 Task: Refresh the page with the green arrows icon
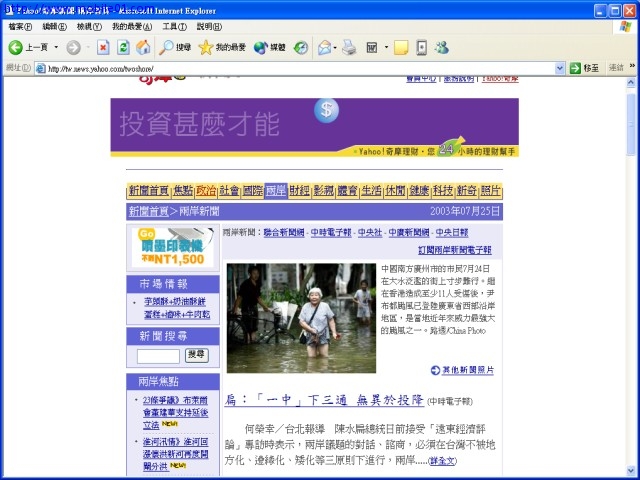tap(123, 47)
